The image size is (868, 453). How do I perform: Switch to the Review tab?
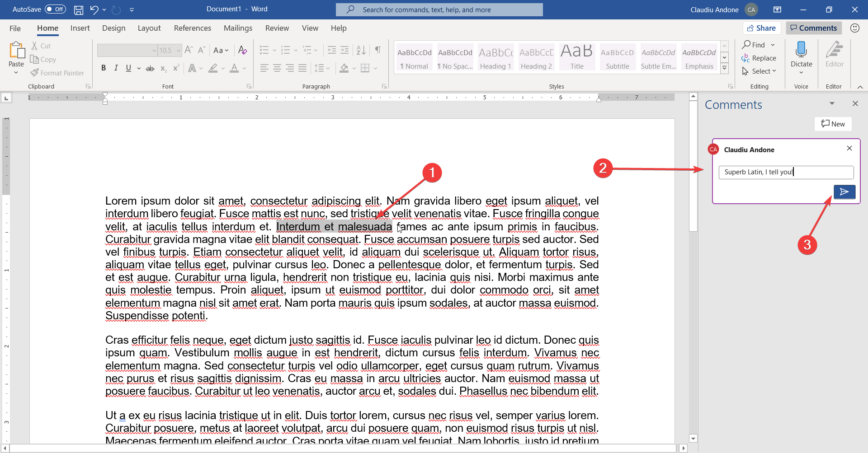click(x=277, y=28)
